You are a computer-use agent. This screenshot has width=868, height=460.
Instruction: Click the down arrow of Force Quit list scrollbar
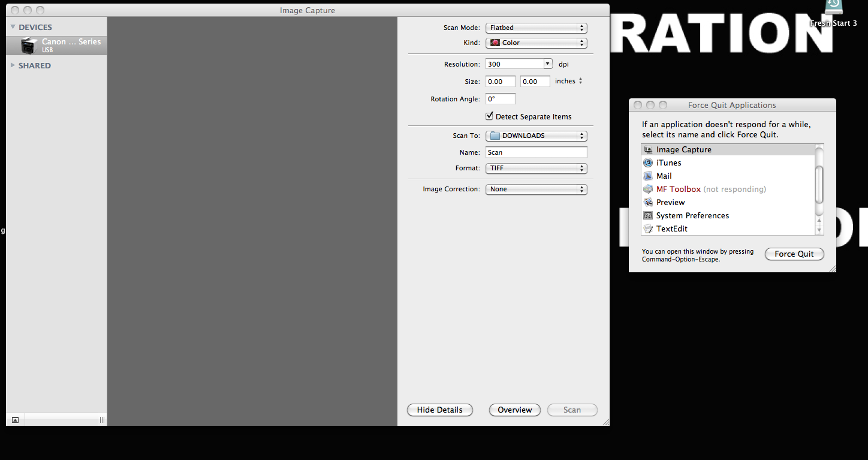[819, 230]
